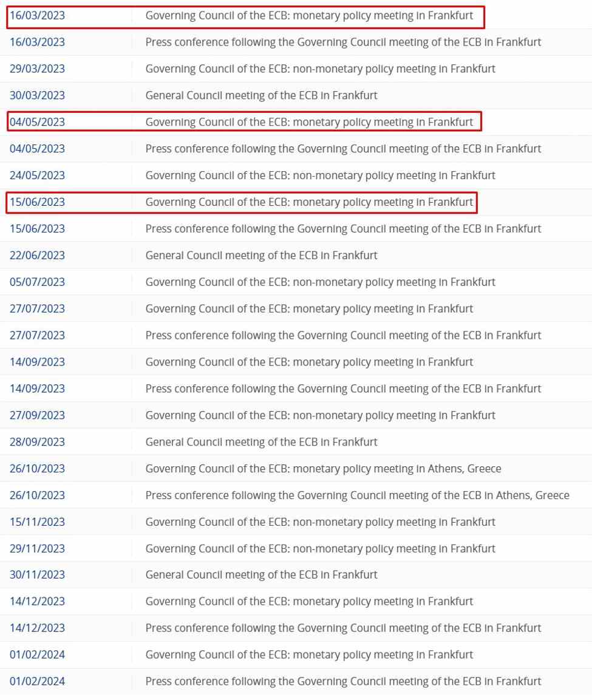This screenshot has height=700, width=592.
Task: Click the 22/06/2023 date link
Action: pyautogui.click(x=37, y=256)
